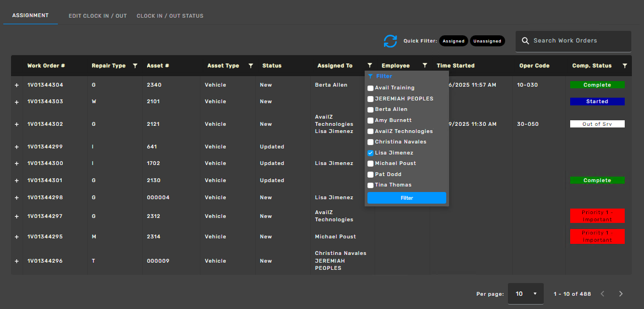Expand work order 1V01344296 row

point(17,262)
